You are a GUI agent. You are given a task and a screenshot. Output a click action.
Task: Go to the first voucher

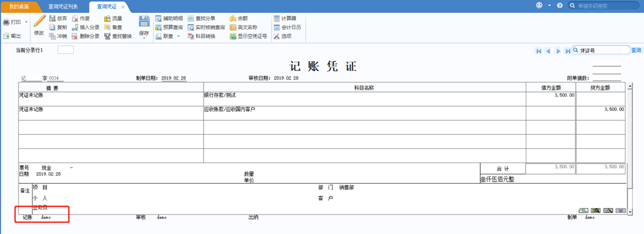tap(539, 51)
